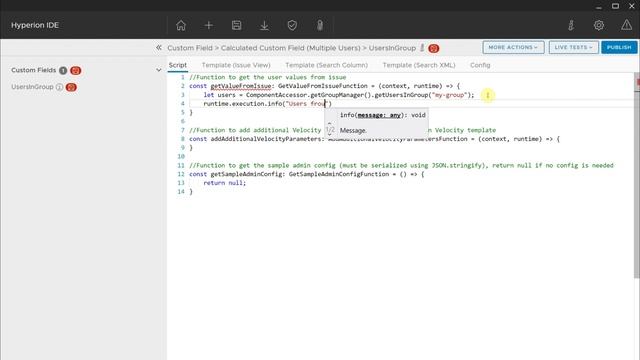Click Calculated Custom Field (Multiple Users) breadcrumb
Viewport: 640px width, 360px height.
click(291, 48)
